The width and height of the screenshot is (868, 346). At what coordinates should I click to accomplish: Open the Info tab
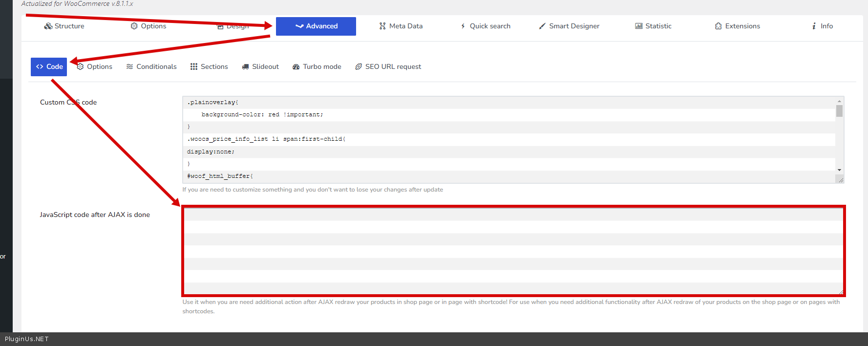(822, 26)
